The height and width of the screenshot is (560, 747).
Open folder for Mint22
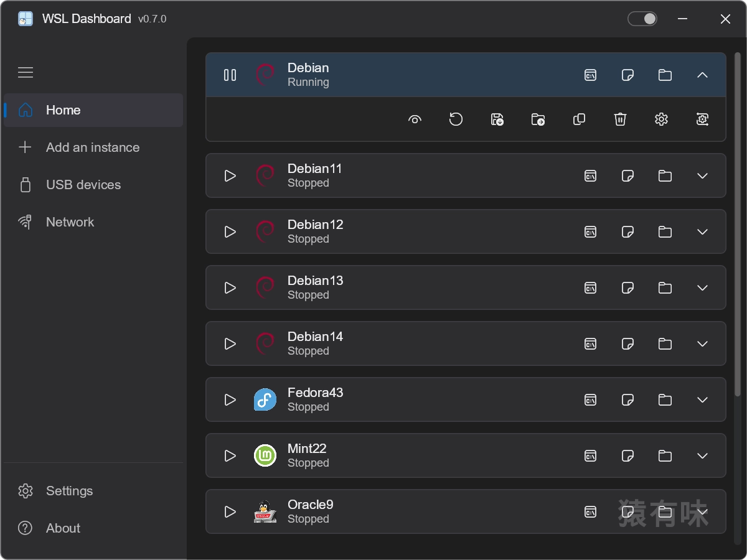click(665, 456)
